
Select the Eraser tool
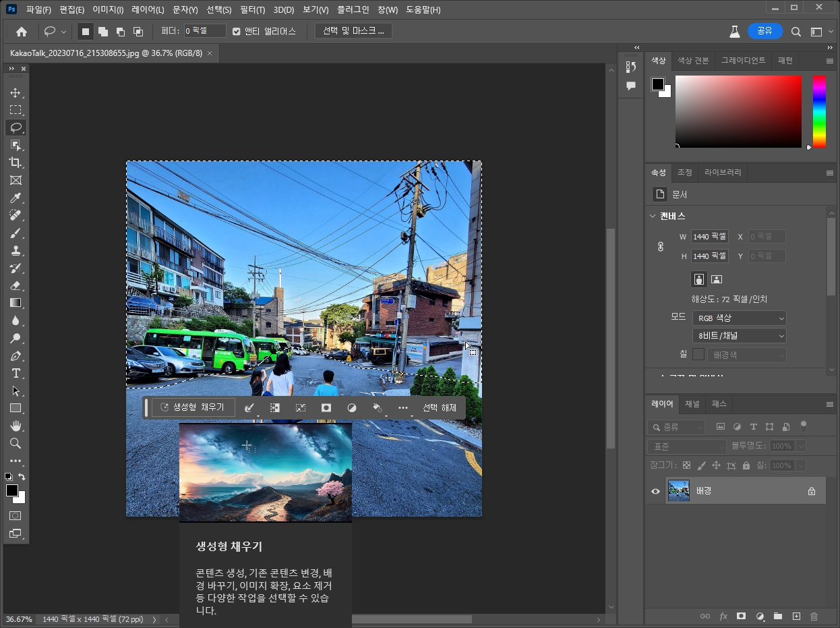click(16, 285)
